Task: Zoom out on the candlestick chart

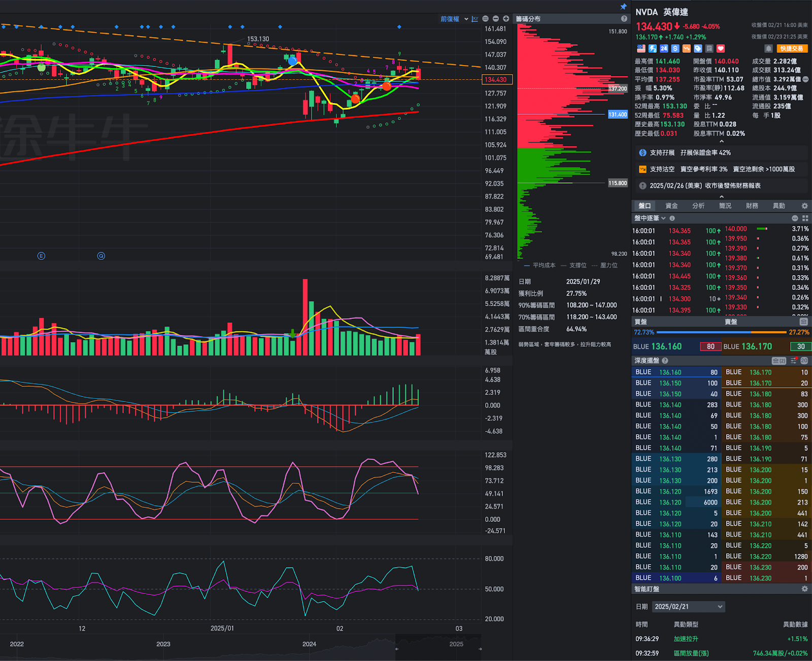Action: pyautogui.click(x=495, y=18)
